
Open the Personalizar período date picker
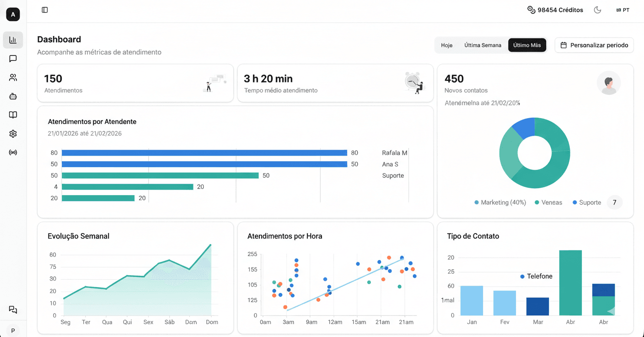pyautogui.click(x=594, y=45)
